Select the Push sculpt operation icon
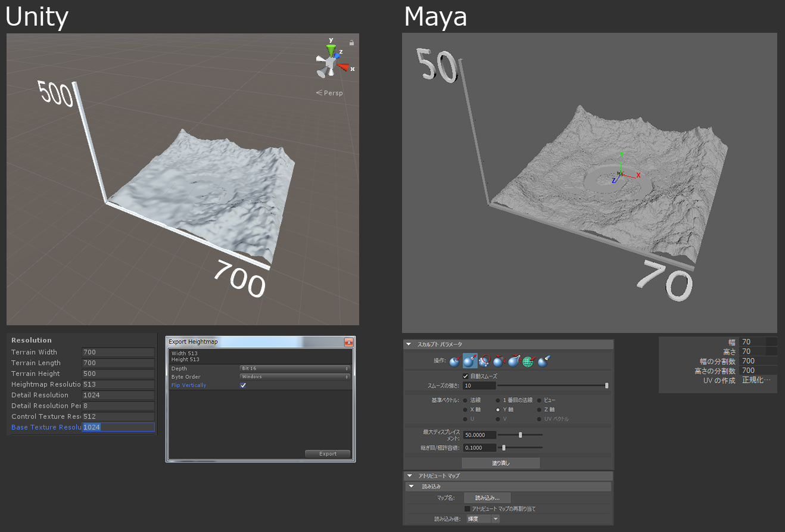 [454, 361]
